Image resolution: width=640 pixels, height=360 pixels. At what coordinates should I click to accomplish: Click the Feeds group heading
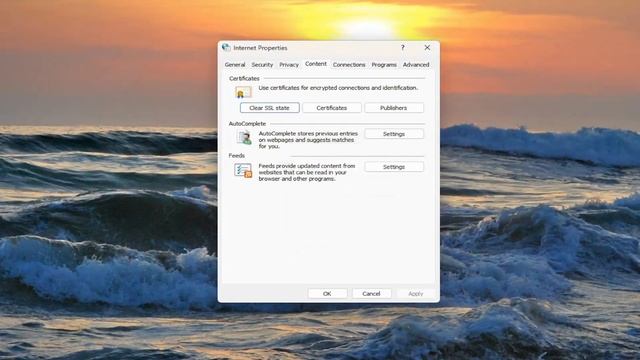click(x=237, y=156)
